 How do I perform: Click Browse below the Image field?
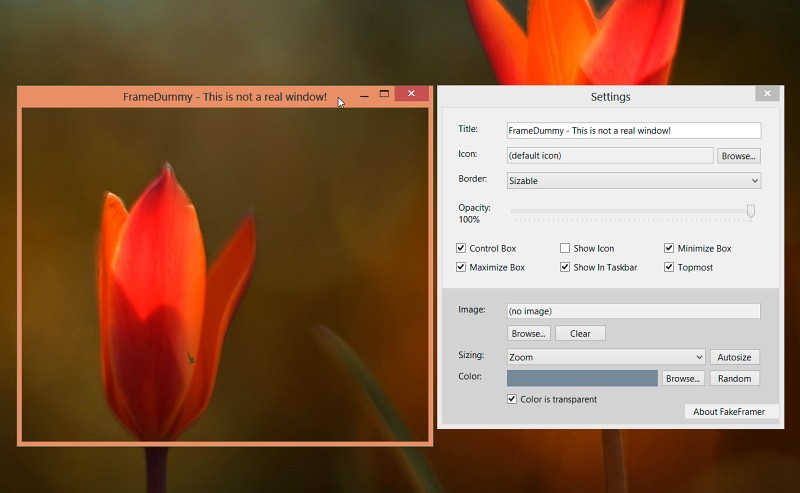coord(529,333)
